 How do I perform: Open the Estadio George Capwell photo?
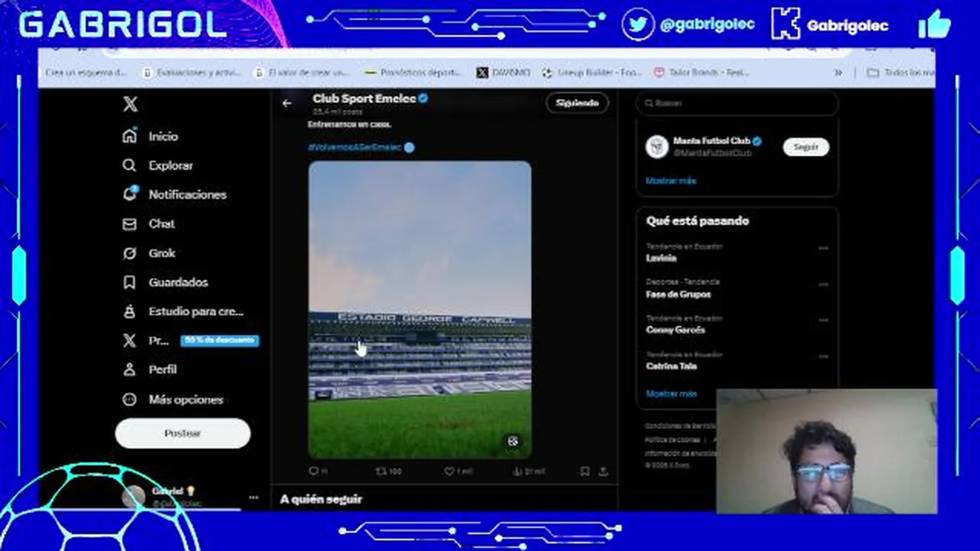(x=420, y=310)
